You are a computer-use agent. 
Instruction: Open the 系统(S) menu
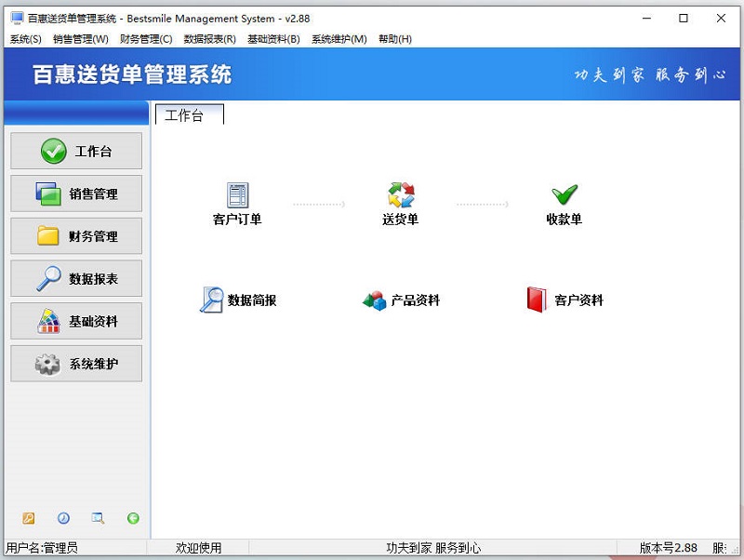[25, 39]
